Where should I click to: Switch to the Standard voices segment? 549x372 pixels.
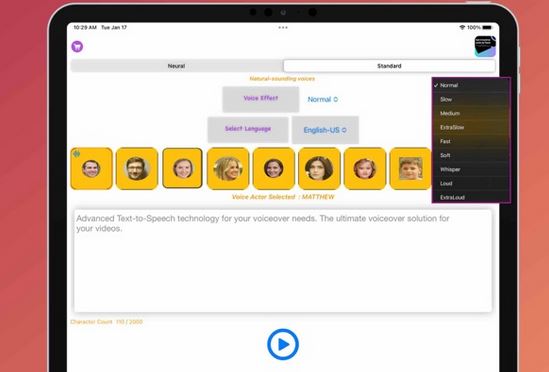click(389, 66)
